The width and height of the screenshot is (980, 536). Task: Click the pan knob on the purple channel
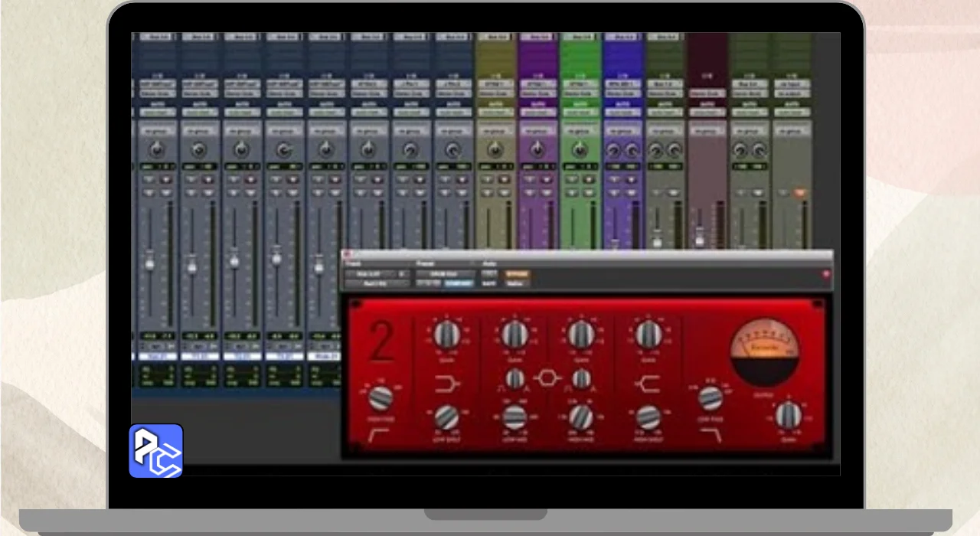(x=538, y=149)
